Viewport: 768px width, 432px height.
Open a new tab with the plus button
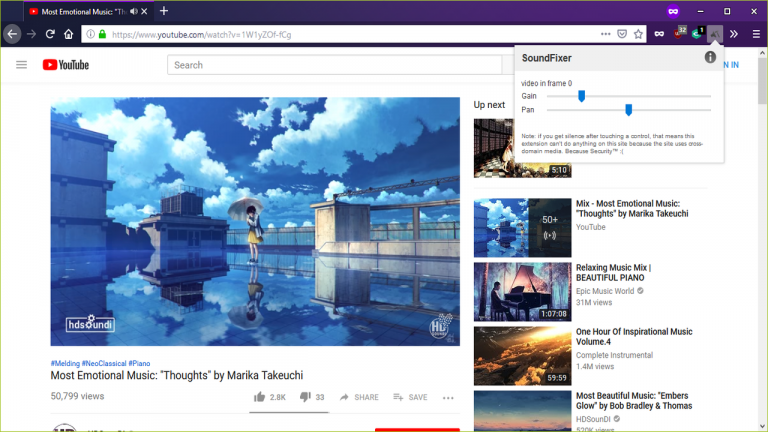coord(164,11)
